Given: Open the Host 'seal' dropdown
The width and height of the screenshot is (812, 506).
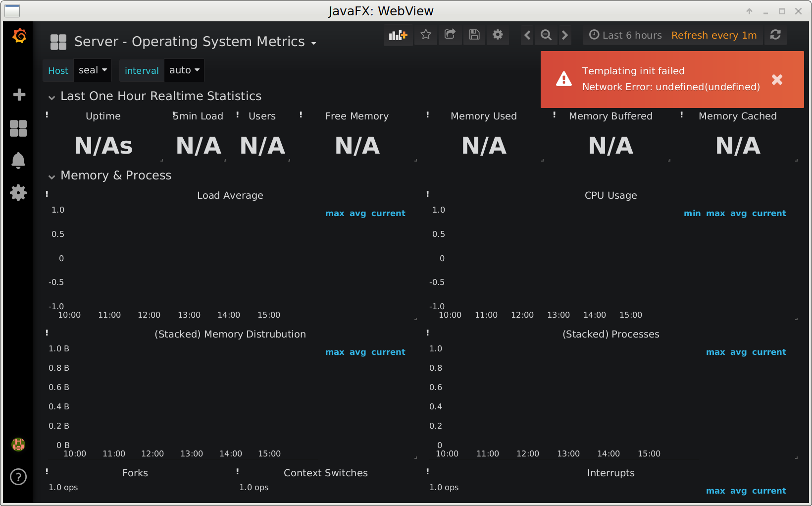Looking at the screenshot, I should pos(92,70).
